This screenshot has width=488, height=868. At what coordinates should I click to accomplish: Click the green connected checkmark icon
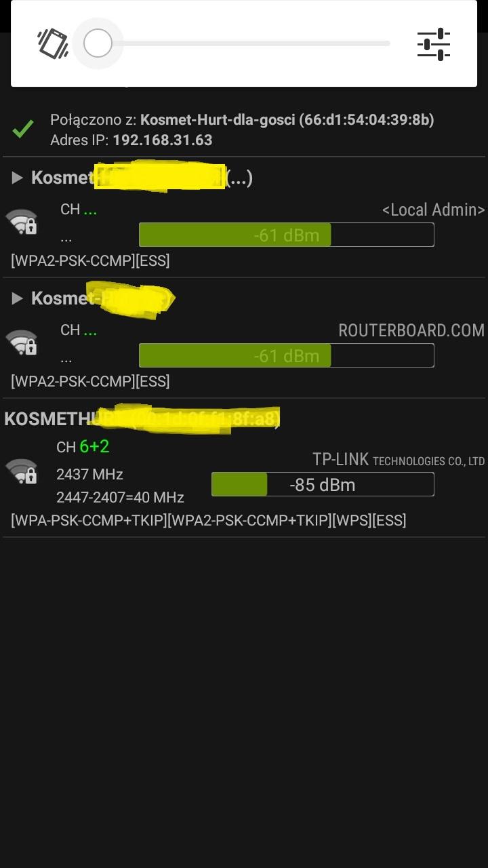23,129
